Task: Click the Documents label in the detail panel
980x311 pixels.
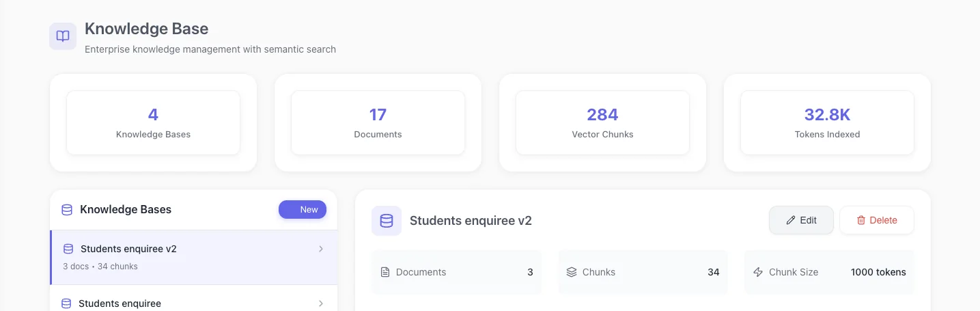Action: 421,272
